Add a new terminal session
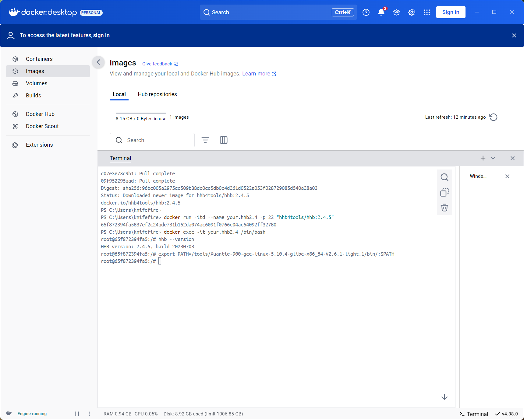Image resolution: width=524 pixels, height=420 pixels. [483, 158]
